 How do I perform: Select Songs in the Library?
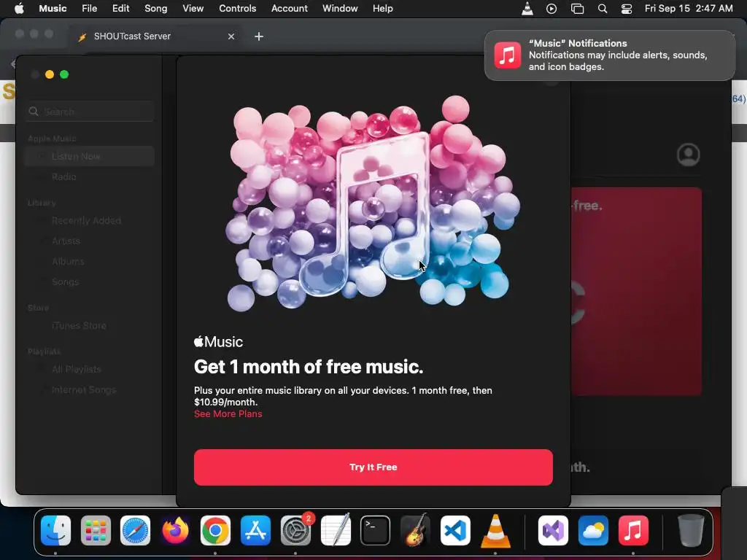point(90,282)
